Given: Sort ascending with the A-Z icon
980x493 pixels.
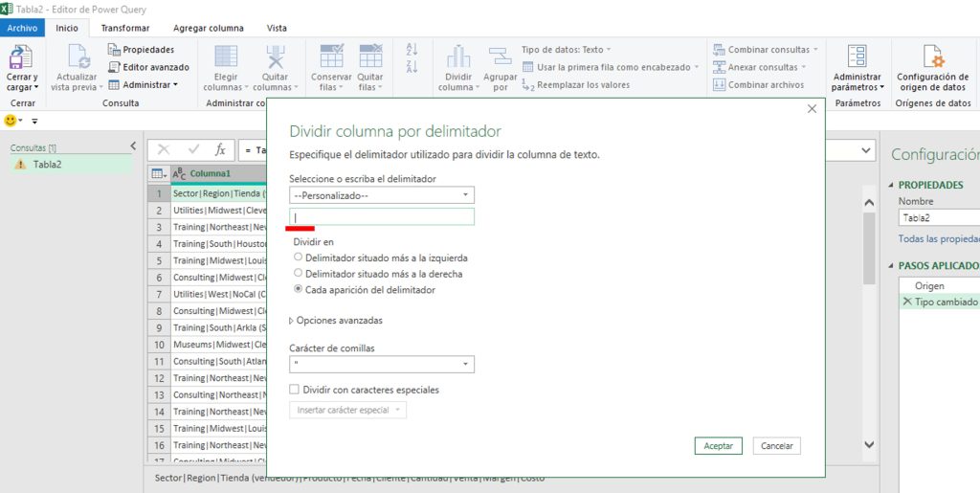Looking at the screenshot, I should (x=412, y=50).
